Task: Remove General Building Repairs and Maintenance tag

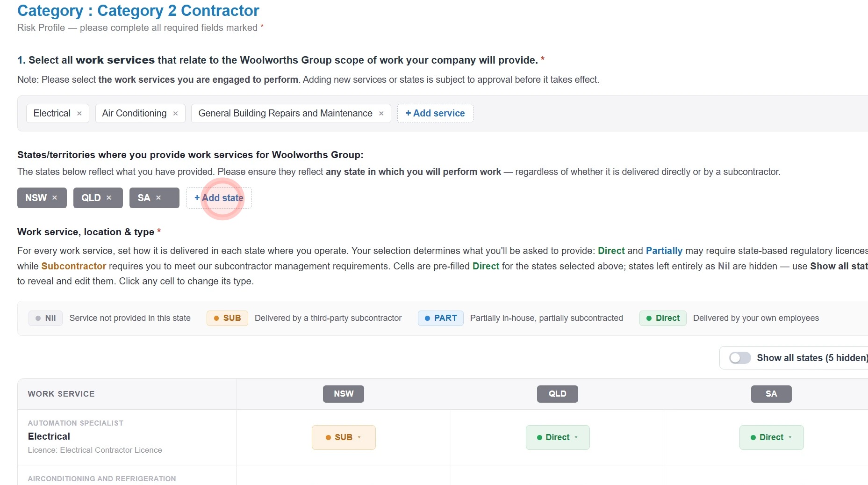Action: [x=381, y=114]
